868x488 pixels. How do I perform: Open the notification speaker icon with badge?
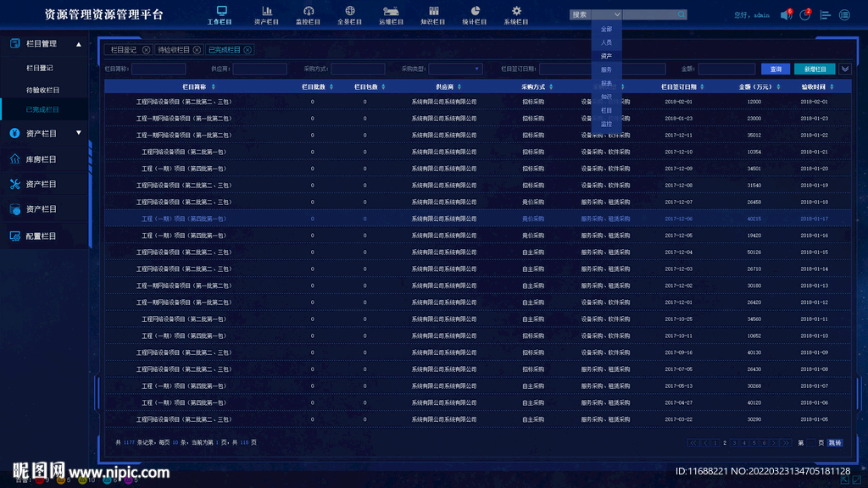point(786,14)
